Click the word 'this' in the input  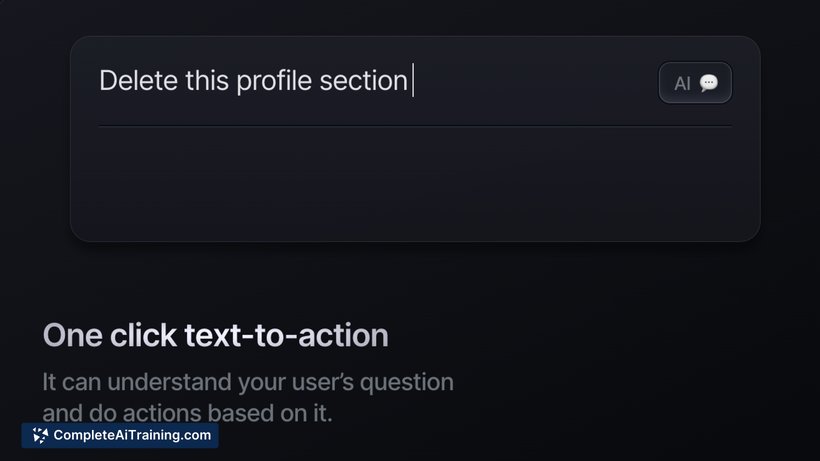point(207,80)
